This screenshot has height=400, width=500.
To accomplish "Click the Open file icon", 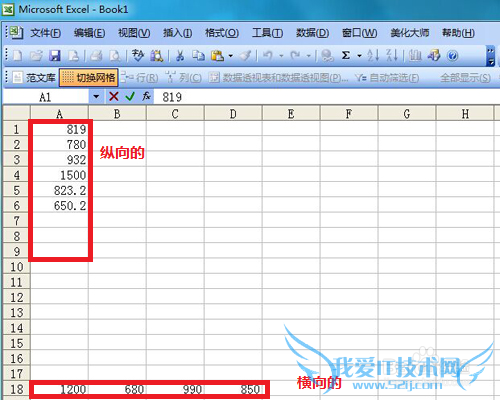I will [x=36, y=55].
